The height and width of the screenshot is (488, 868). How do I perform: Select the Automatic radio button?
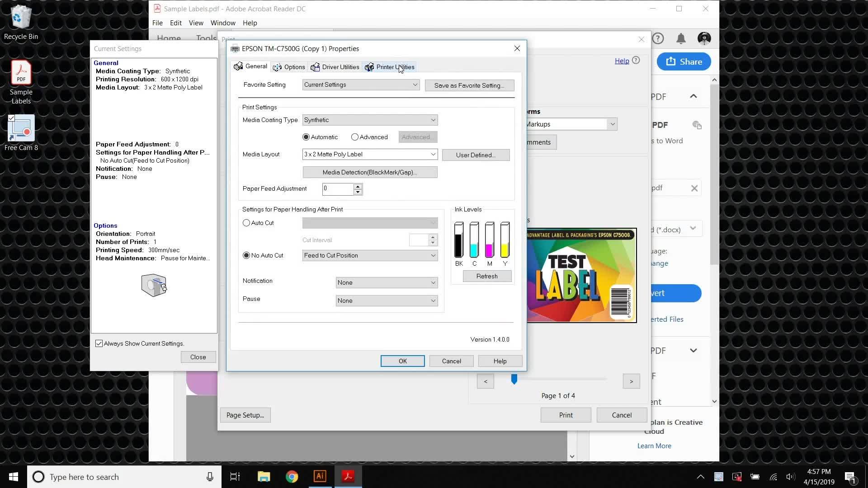tap(306, 137)
